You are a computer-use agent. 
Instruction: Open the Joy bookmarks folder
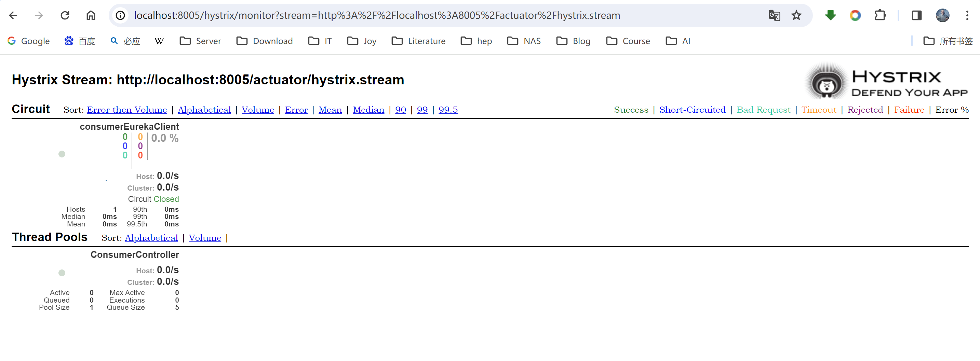tap(361, 41)
